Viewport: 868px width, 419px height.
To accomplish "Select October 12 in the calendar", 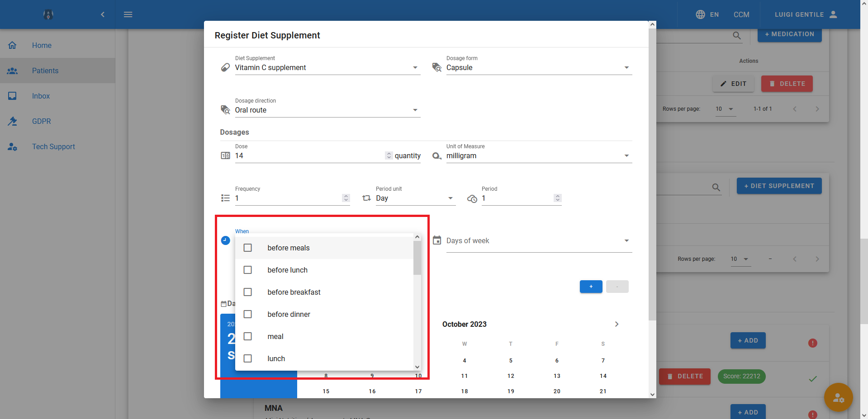I will click(x=511, y=376).
